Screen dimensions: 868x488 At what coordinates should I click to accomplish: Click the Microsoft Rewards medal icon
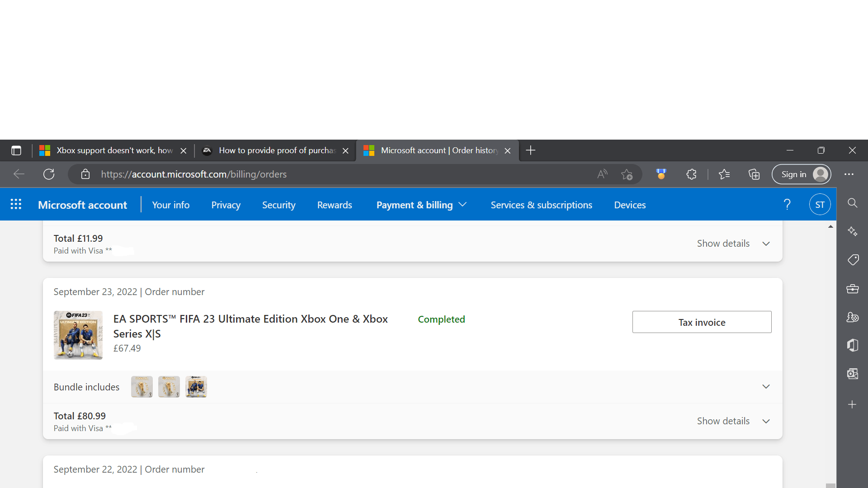(660, 174)
